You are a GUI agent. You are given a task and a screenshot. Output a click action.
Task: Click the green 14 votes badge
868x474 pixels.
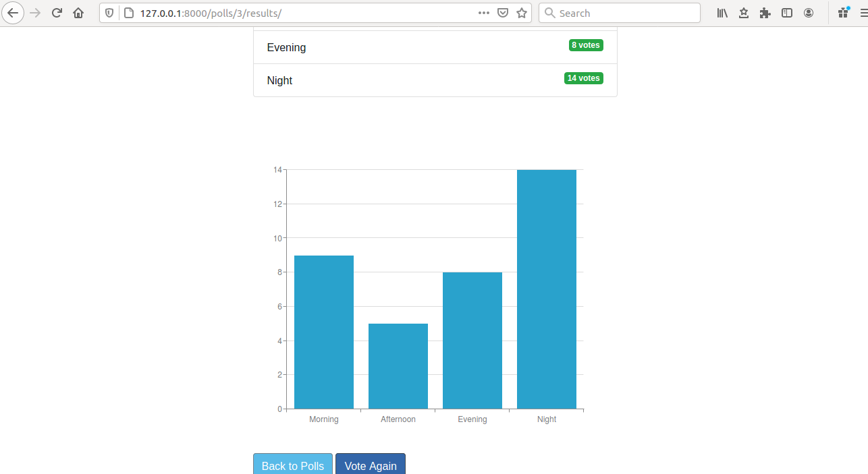[583, 78]
